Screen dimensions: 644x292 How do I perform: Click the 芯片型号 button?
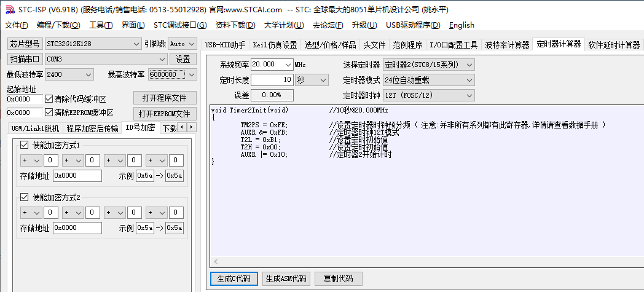(x=25, y=44)
